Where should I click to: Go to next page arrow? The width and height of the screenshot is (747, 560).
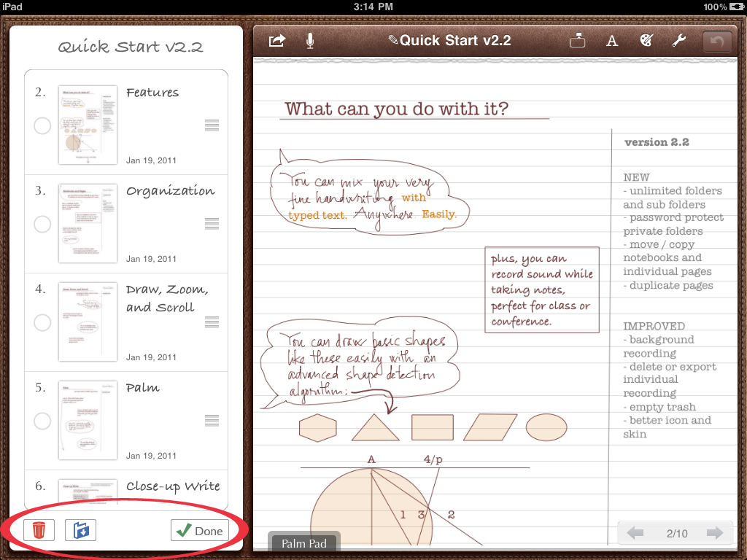[x=715, y=533]
